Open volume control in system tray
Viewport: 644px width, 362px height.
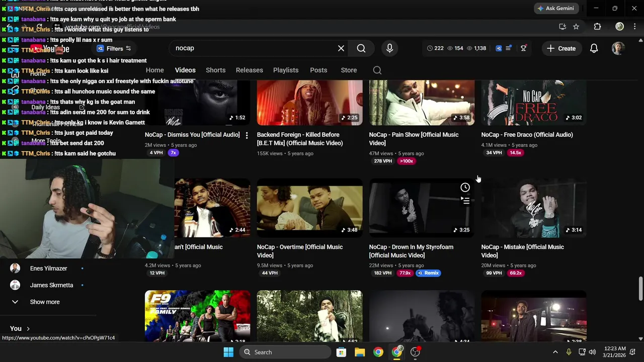(592, 352)
